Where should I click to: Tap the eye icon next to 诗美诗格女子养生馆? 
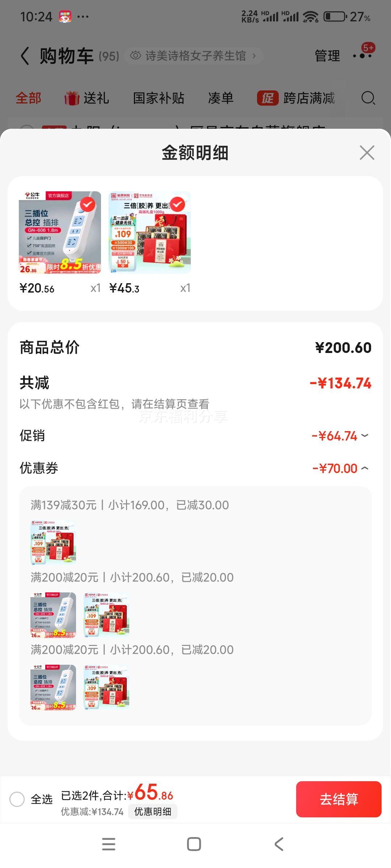(135, 56)
